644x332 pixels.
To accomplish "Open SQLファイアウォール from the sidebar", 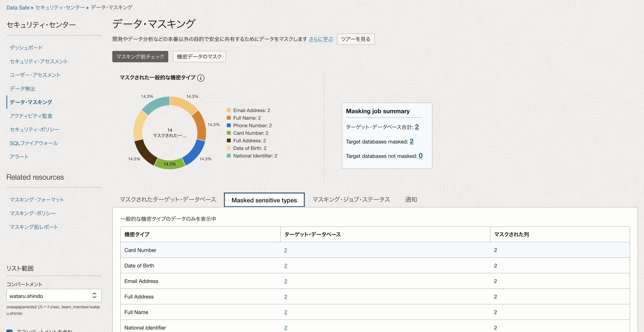I will 34,143.
